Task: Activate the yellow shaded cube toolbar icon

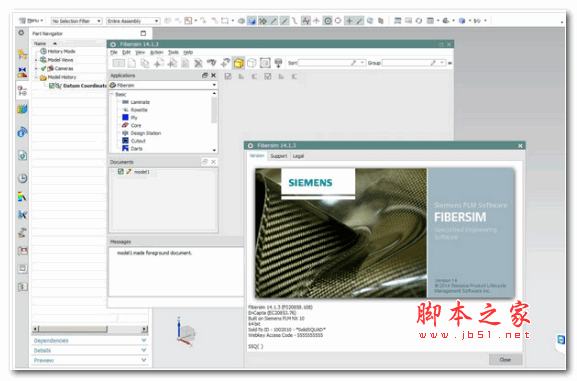Action: pyautogui.click(x=238, y=63)
